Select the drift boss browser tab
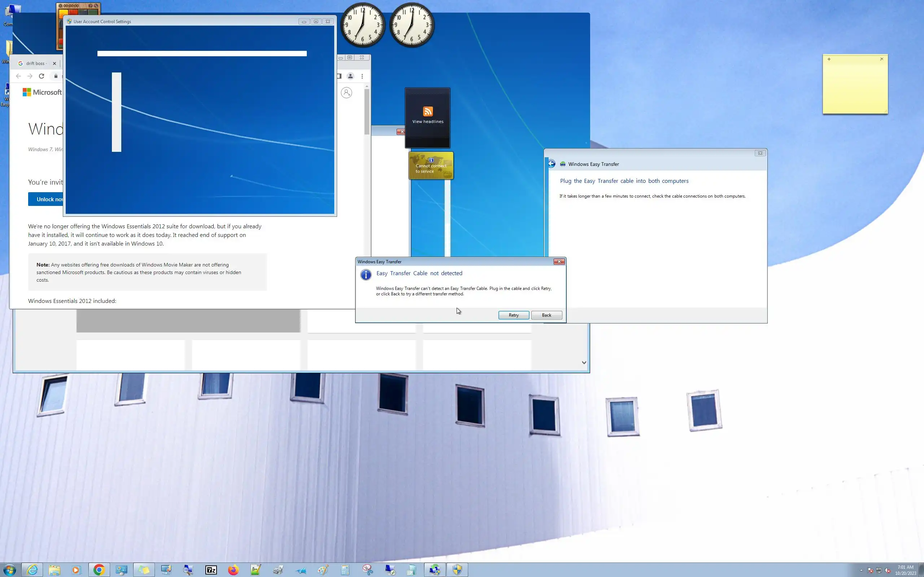The width and height of the screenshot is (924, 577). [x=35, y=63]
